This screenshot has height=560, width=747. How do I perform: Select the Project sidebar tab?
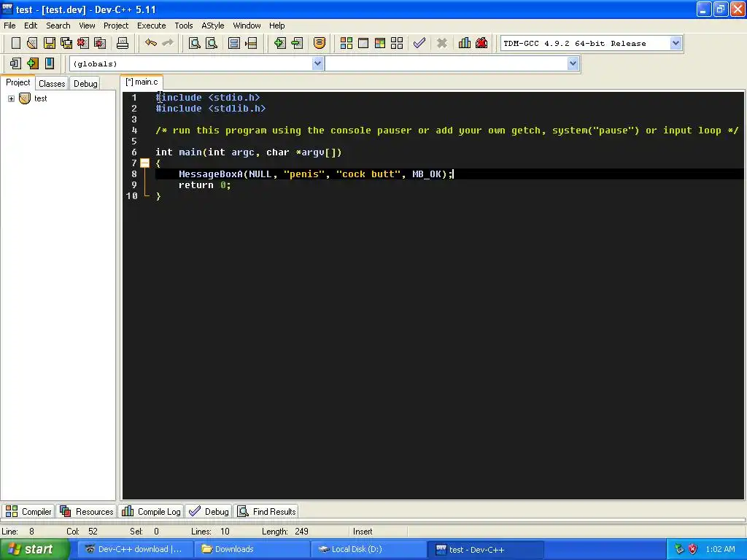click(x=18, y=82)
